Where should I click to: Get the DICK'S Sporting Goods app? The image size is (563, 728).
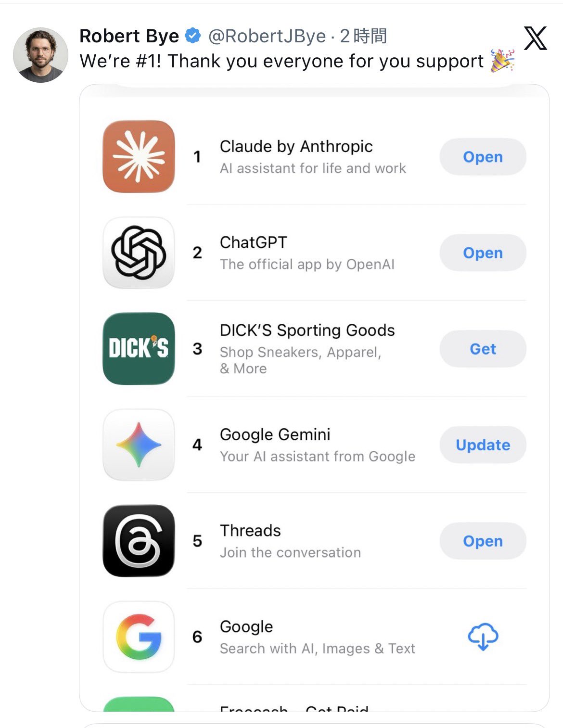[483, 348]
